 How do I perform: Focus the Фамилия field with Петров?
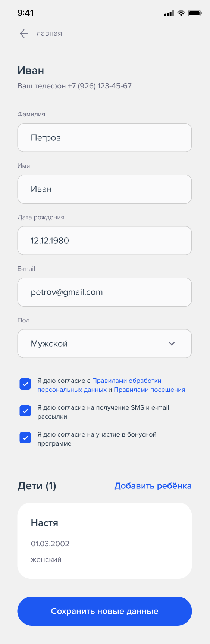104,138
